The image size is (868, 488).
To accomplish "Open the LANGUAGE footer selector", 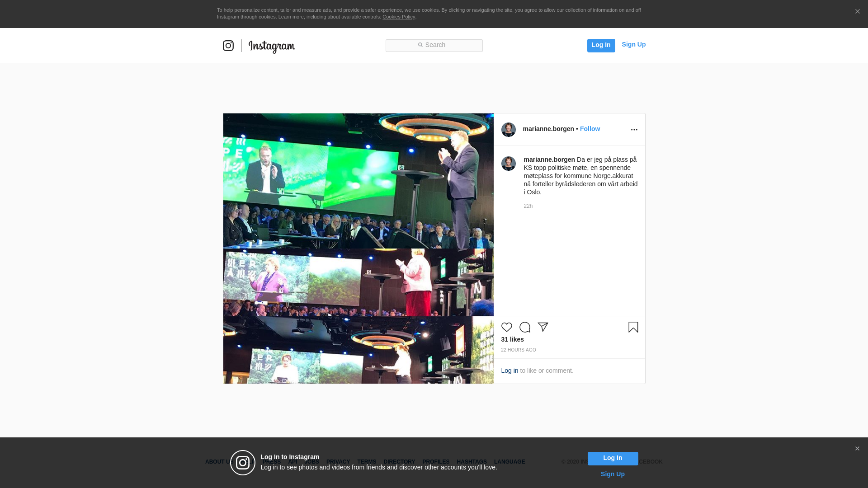I will (x=509, y=462).
